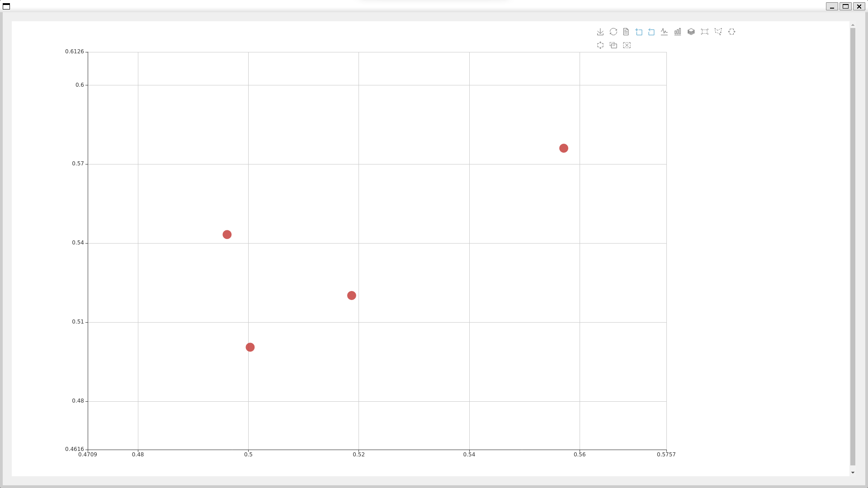Click the y-axis label 0.6126
Image resolution: width=868 pixels, height=488 pixels.
75,52
